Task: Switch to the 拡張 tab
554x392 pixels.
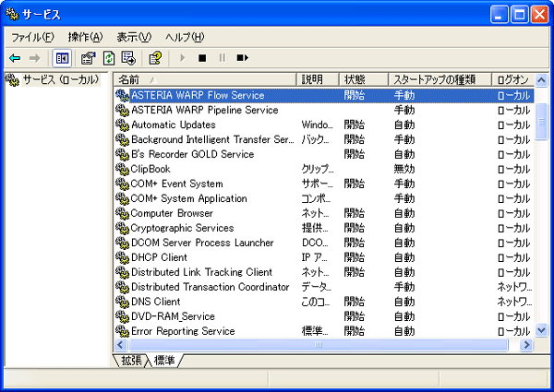Action: 131,361
